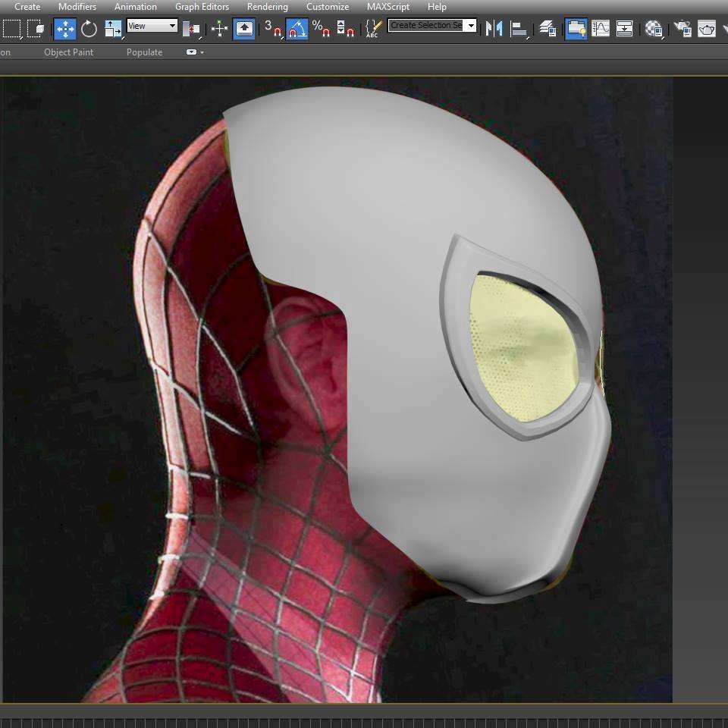Switch to the Object Paint ribbon tab
728x728 pixels.
[x=69, y=52]
